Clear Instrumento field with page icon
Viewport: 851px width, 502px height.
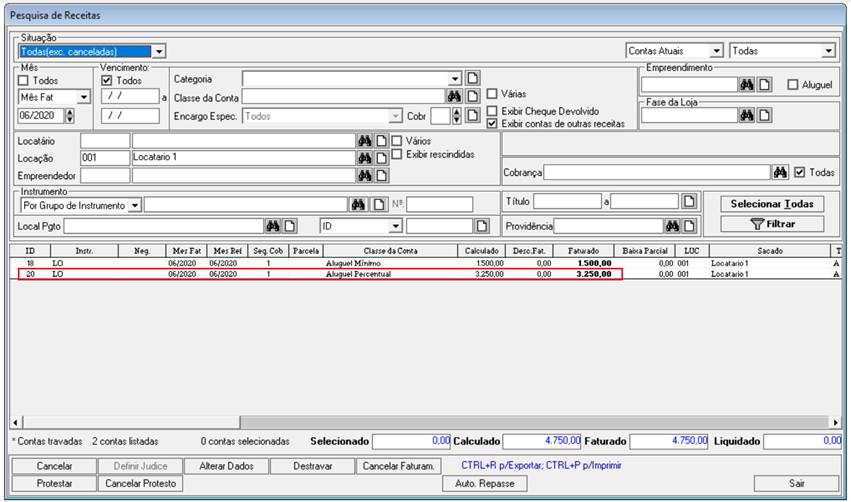tap(378, 205)
